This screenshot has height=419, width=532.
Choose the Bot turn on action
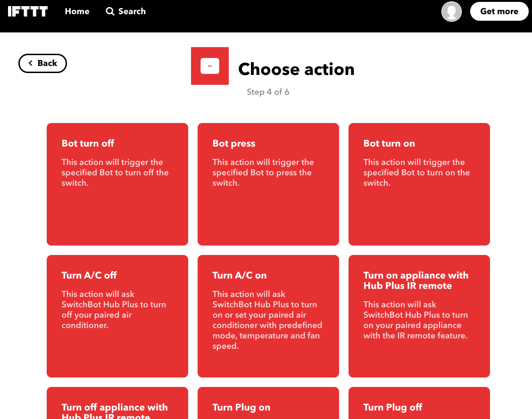tap(419, 184)
